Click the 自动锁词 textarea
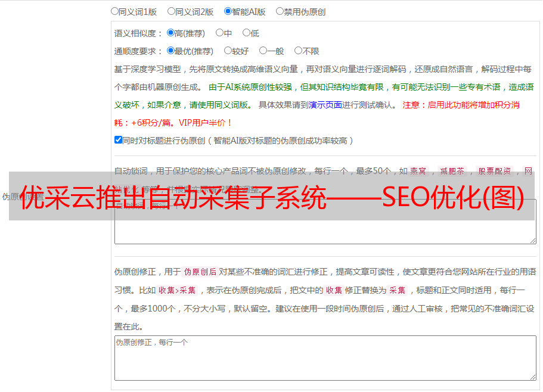The height and width of the screenshot is (392, 543). pyautogui.click(x=325, y=222)
